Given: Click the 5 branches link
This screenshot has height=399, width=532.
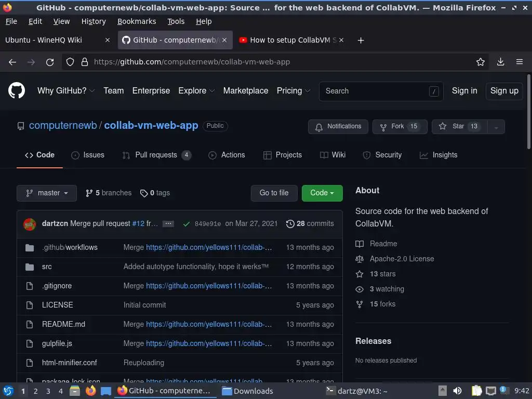Looking at the screenshot, I should [x=109, y=193].
